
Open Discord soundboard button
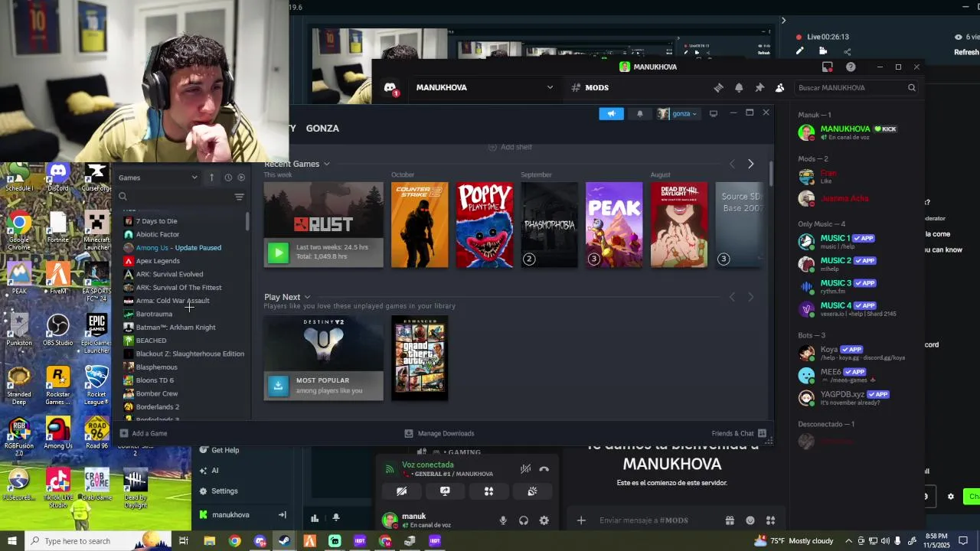tap(532, 491)
